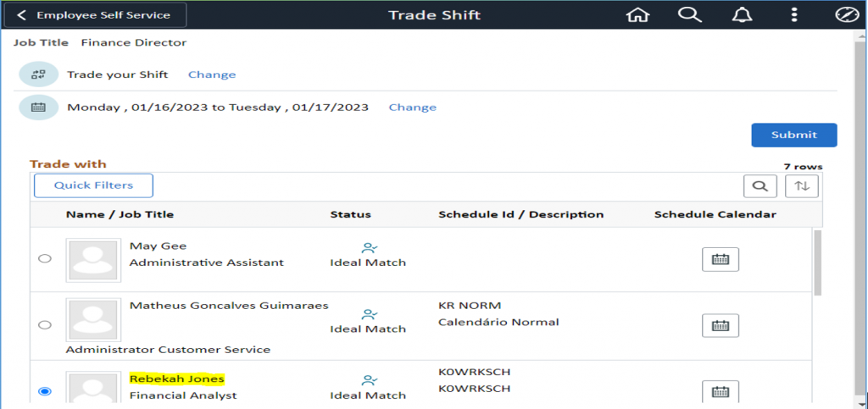Viewport: 868px width, 409px height.
Task: Open Rebekah Jones' schedule calendar icon
Action: pos(721,391)
